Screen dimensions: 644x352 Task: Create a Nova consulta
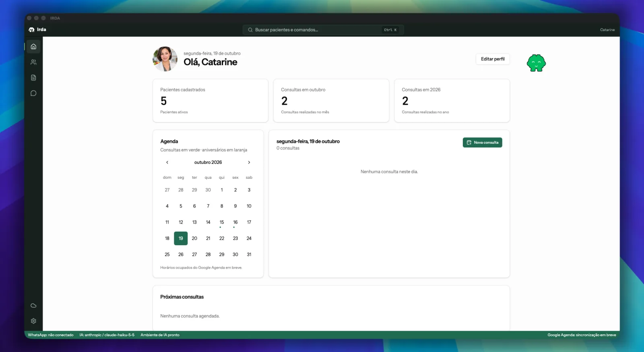(482, 143)
